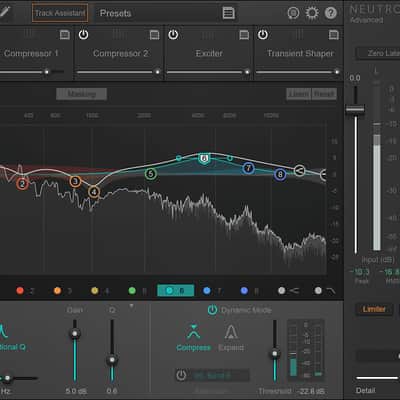Viewport: 400px width, 400px height.
Task: Select the high shelf band selector
Action: coord(289,291)
